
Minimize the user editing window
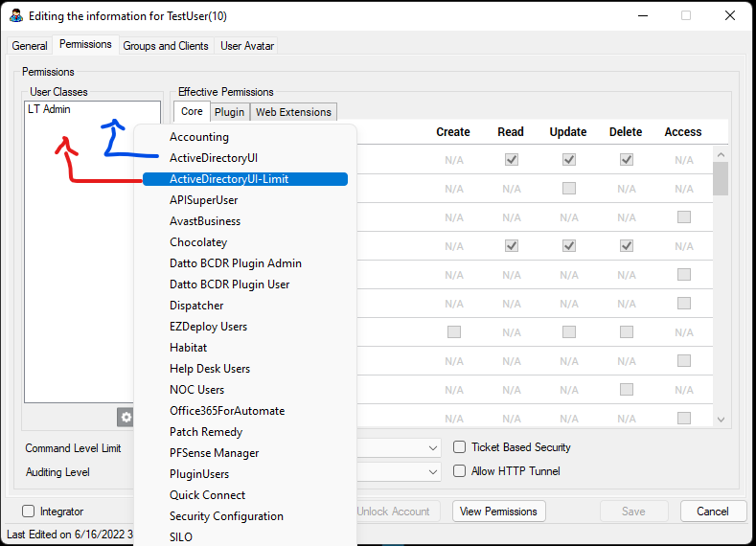click(642, 15)
